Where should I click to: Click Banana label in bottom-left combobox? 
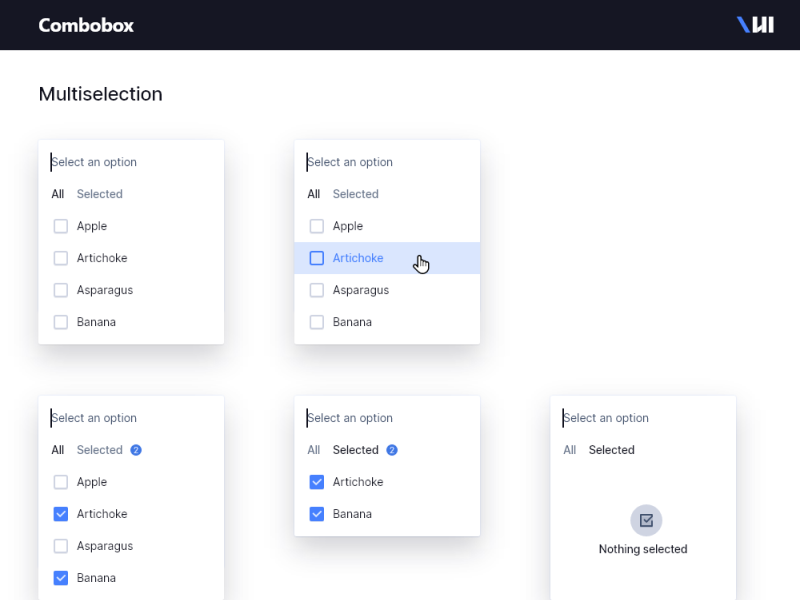[96, 578]
